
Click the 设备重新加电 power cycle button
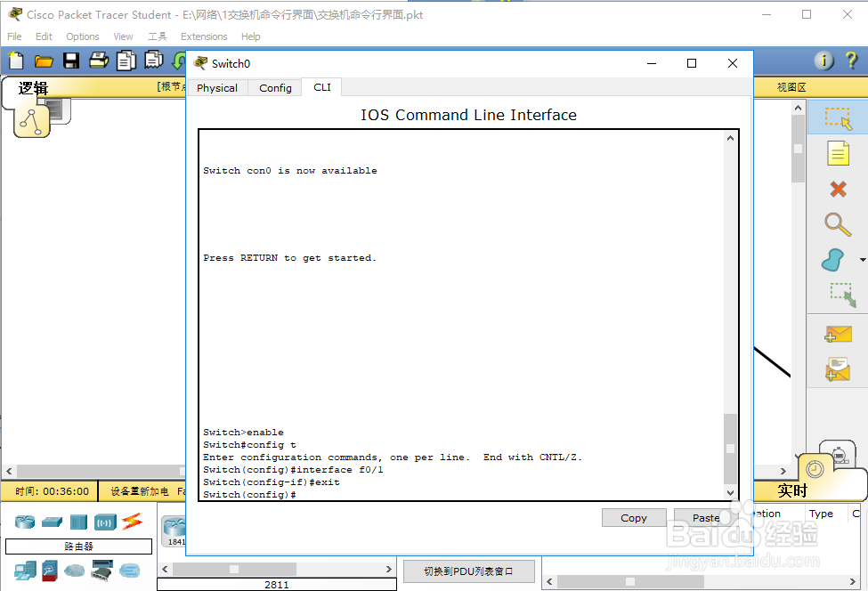coord(140,491)
